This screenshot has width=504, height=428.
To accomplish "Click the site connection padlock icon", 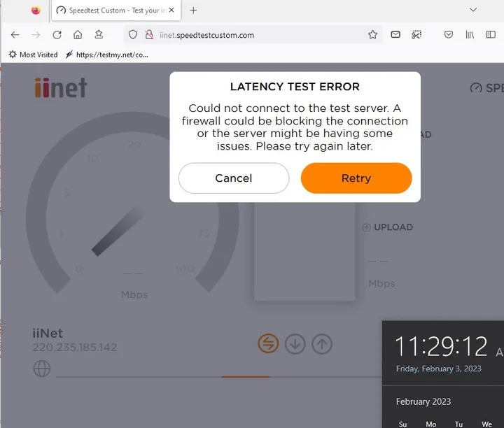I will coord(148,35).
